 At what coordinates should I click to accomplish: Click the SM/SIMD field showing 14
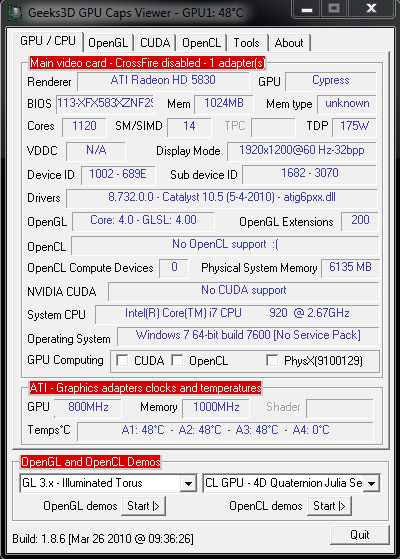(189, 127)
